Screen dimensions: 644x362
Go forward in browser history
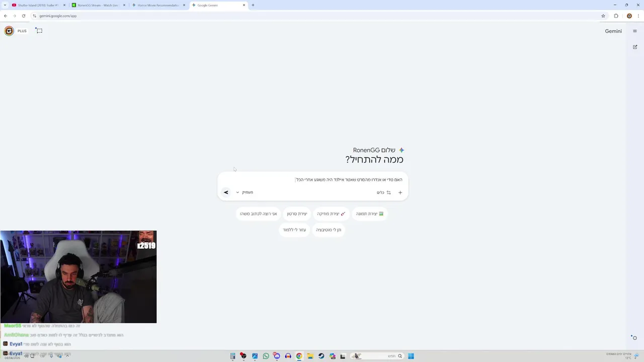(14, 16)
